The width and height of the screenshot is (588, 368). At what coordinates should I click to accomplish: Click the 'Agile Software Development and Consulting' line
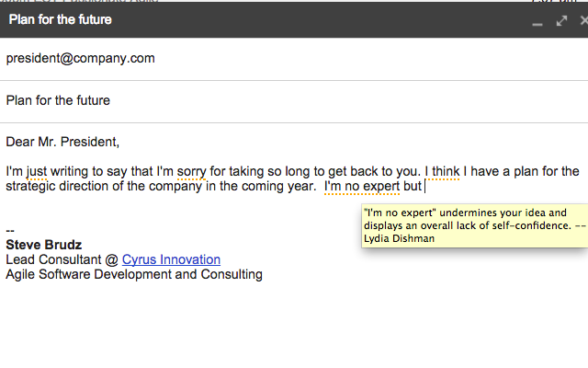coord(133,274)
